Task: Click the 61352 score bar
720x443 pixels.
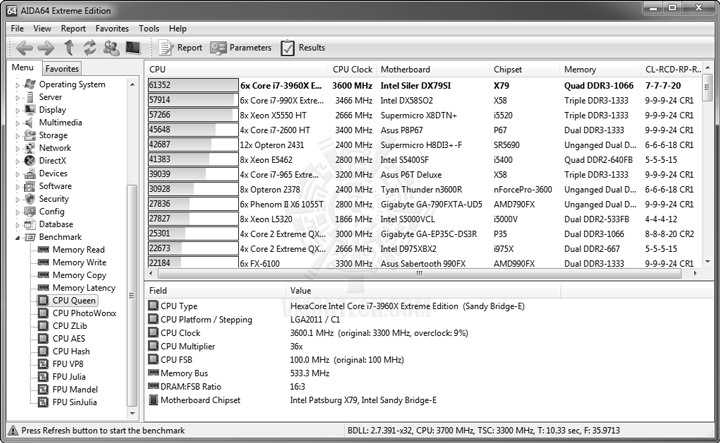Action: click(x=193, y=85)
